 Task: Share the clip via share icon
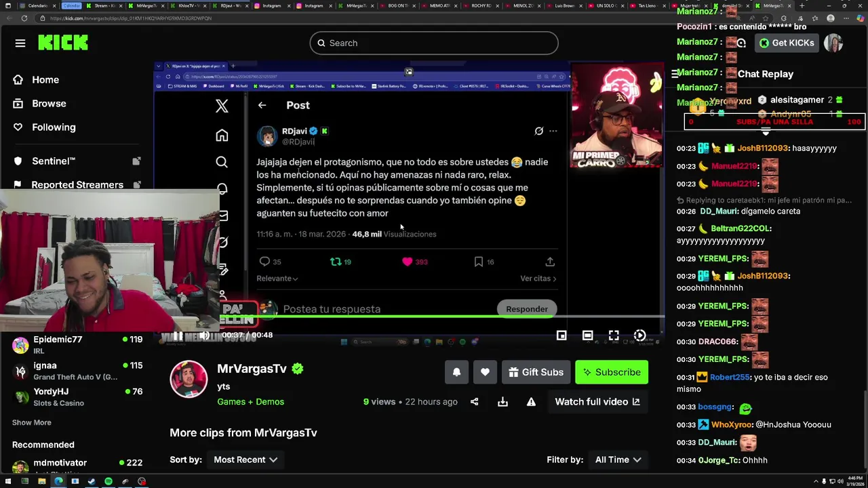[475, 402]
